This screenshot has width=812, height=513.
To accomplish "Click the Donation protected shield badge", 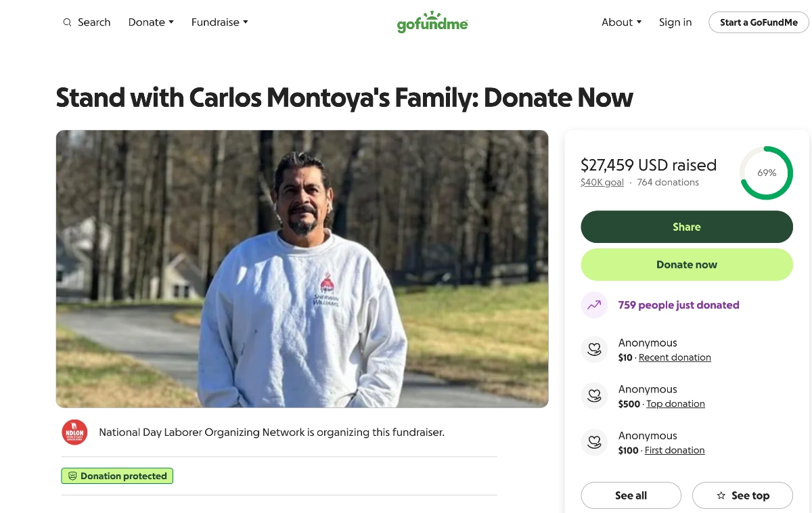I will click(x=117, y=476).
